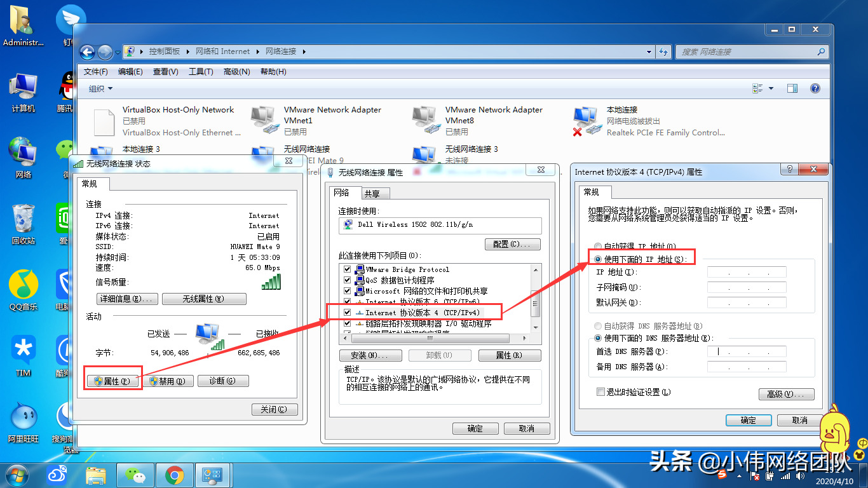
Task: Click the Back arrow in Network Connections window
Action: pos(88,52)
